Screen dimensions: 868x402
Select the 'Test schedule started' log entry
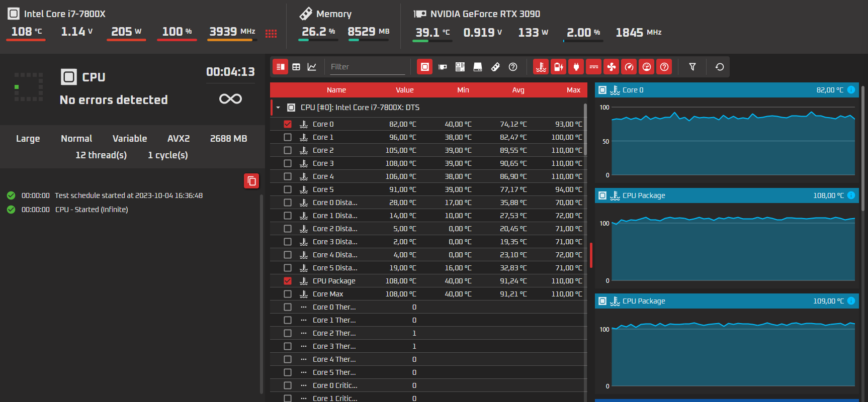[129, 195]
